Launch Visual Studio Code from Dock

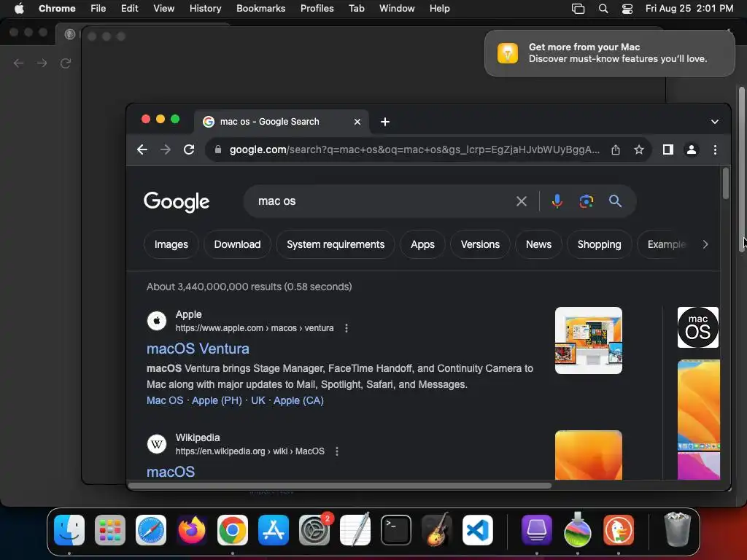pos(478,530)
